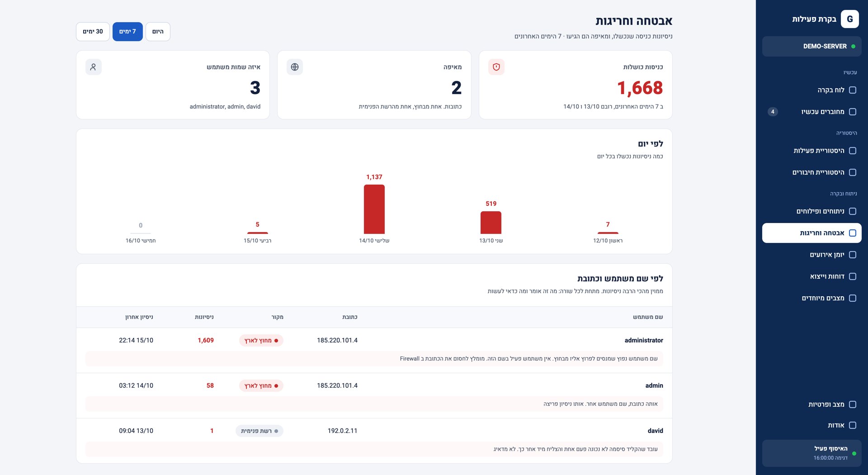Click the icon beside מחוברים עכשיו
868x475 pixels.
[853, 112]
